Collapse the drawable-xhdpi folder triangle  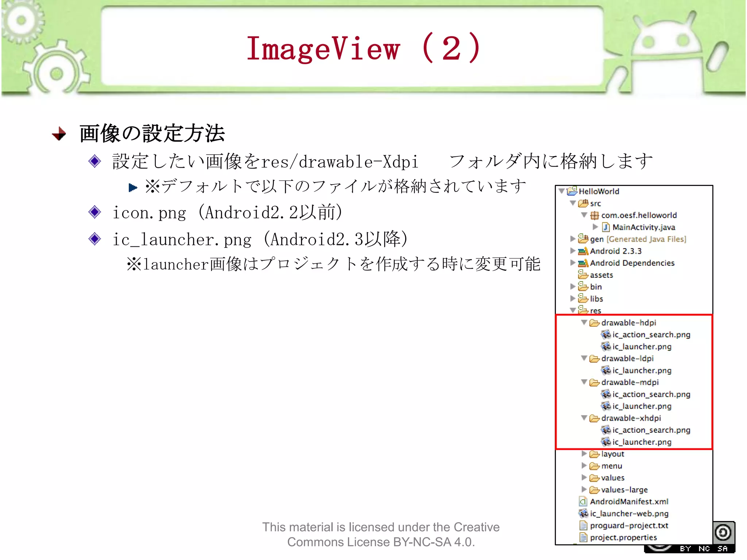tap(584, 418)
